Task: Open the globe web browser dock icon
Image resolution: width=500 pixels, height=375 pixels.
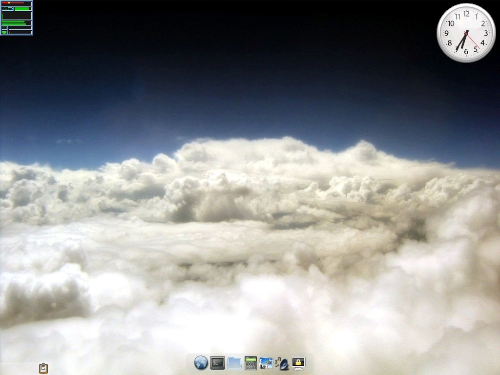Action: pyautogui.click(x=201, y=363)
